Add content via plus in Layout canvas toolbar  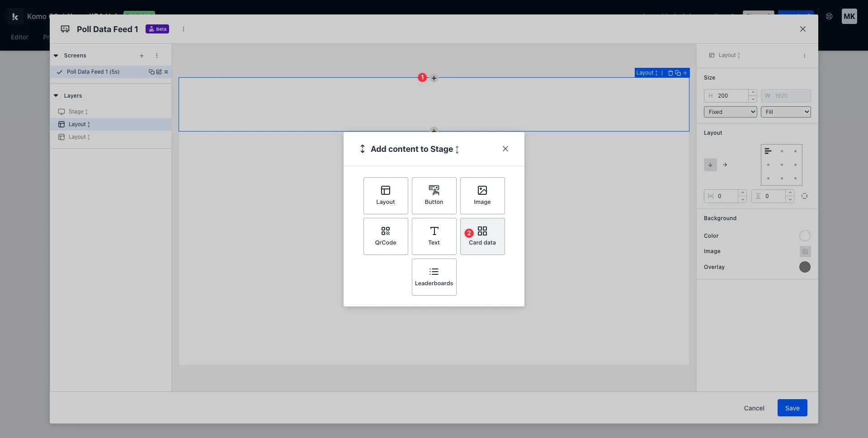pos(685,73)
